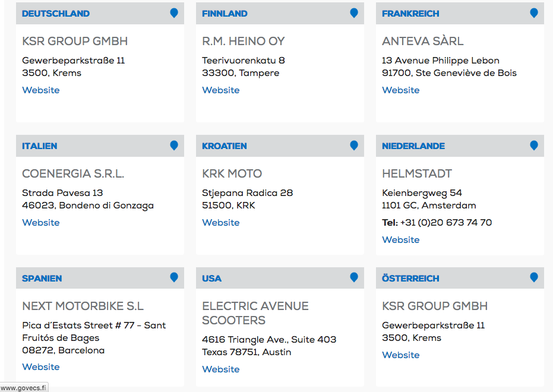Click the map pin in Frankreich header
The image size is (553, 392).
(x=534, y=13)
